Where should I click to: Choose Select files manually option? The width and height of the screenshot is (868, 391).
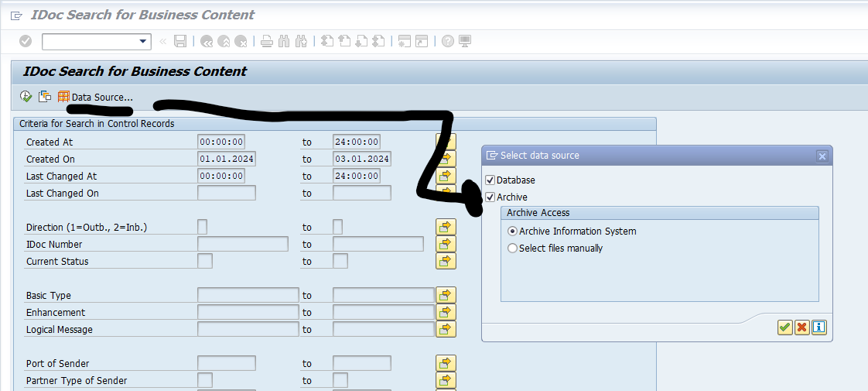tap(512, 249)
